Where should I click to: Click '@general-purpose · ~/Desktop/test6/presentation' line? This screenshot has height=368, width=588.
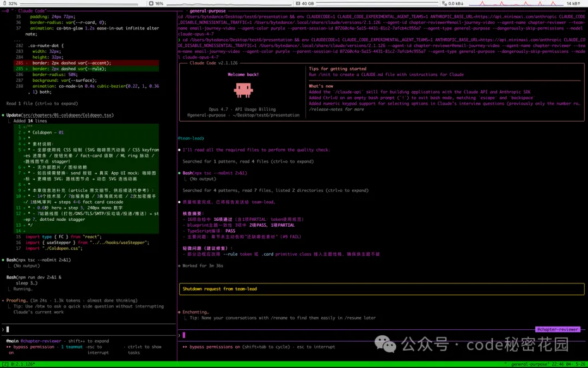tap(243, 115)
